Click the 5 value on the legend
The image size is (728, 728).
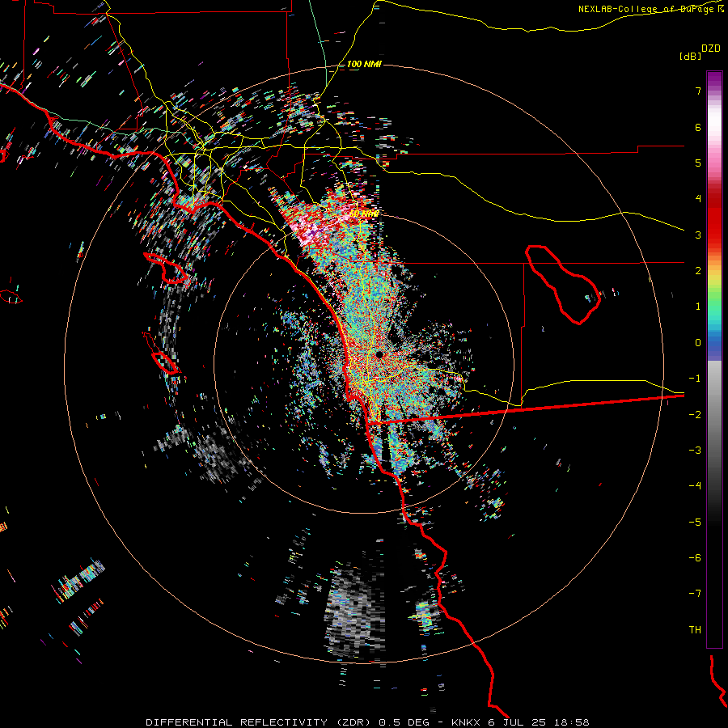[x=698, y=163]
